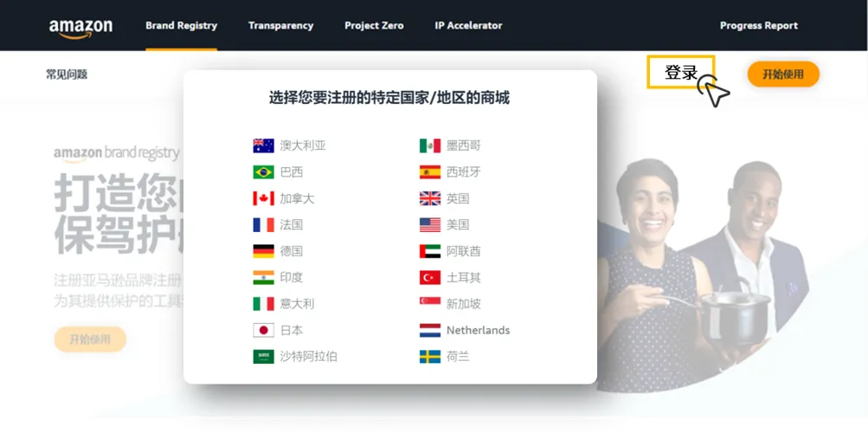The height and width of the screenshot is (433, 868).
Task: Select 日本 marketplace
Action: (292, 330)
